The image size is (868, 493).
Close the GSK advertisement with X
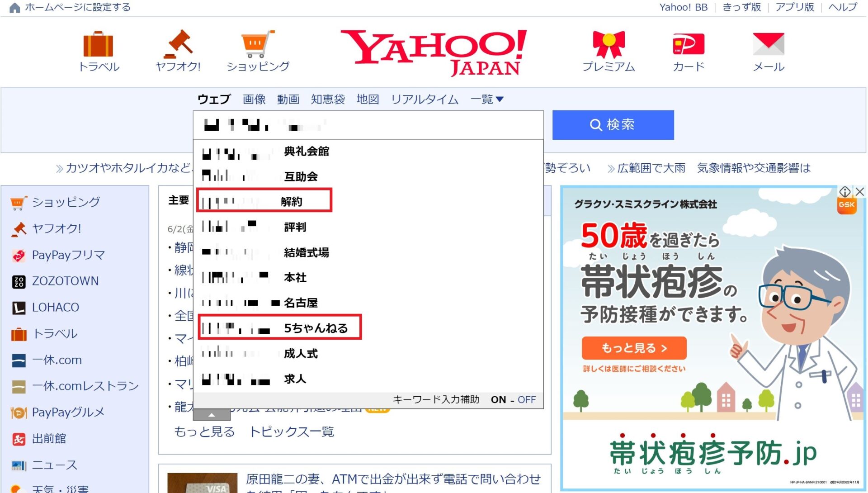(860, 192)
